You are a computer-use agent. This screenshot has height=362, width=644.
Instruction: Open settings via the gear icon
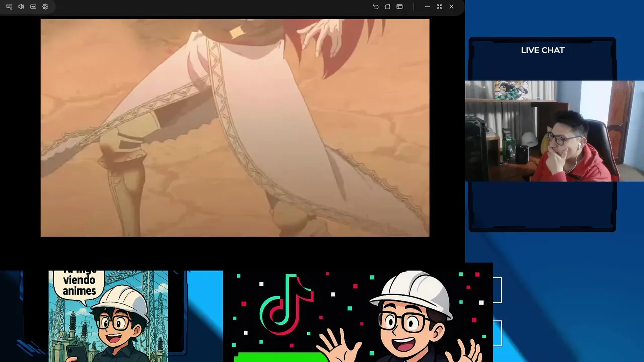click(45, 7)
